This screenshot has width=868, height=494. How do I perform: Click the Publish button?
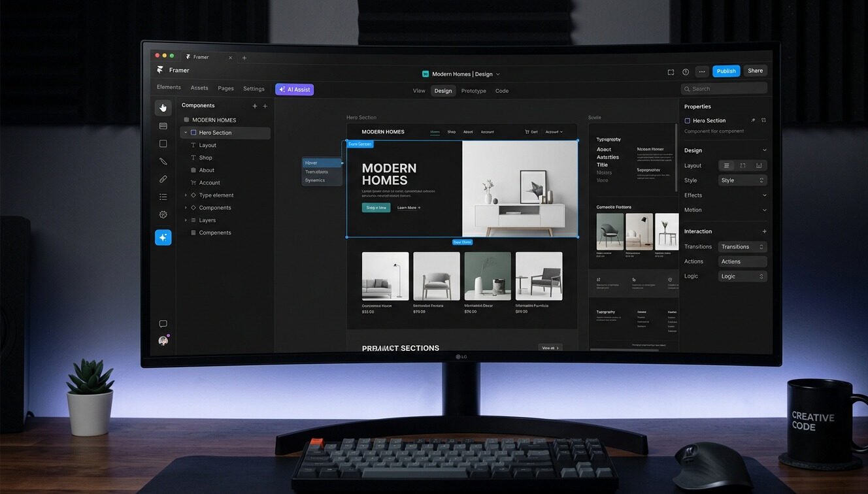pos(726,71)
